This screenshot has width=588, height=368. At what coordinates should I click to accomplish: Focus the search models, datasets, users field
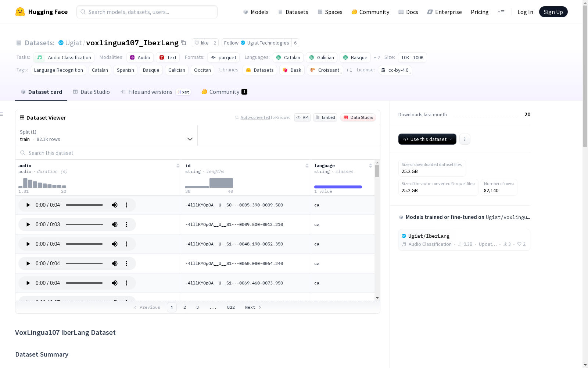pos(147,12)
